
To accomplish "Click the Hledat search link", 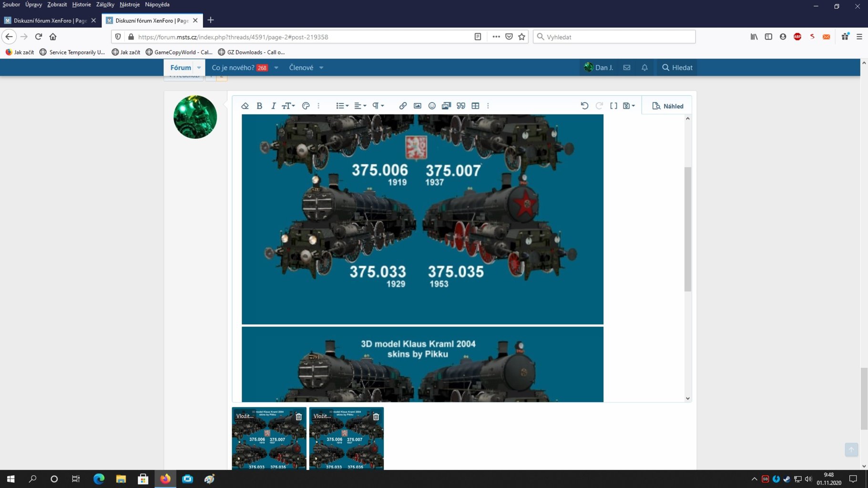I will [677, 68].
